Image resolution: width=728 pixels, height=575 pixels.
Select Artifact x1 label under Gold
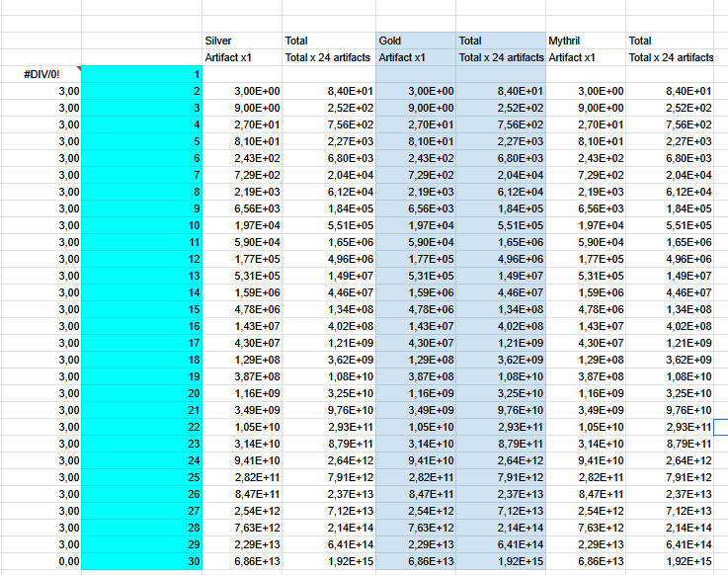click(416, 57)
